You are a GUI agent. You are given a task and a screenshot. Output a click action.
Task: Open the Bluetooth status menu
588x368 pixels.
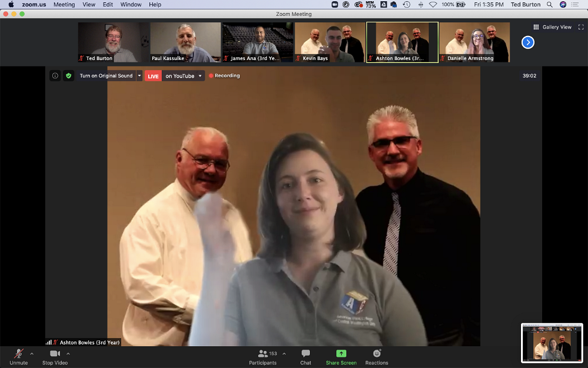tap(421, 5)
